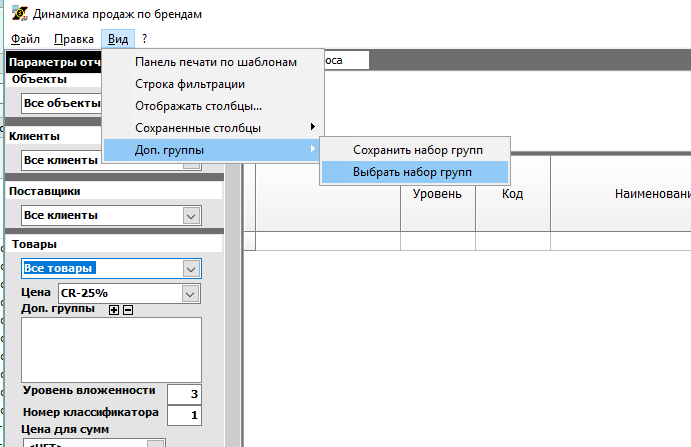Click Сохранить набор групп
The width and height of the screenshot is (691, 447).
[415, 150]
